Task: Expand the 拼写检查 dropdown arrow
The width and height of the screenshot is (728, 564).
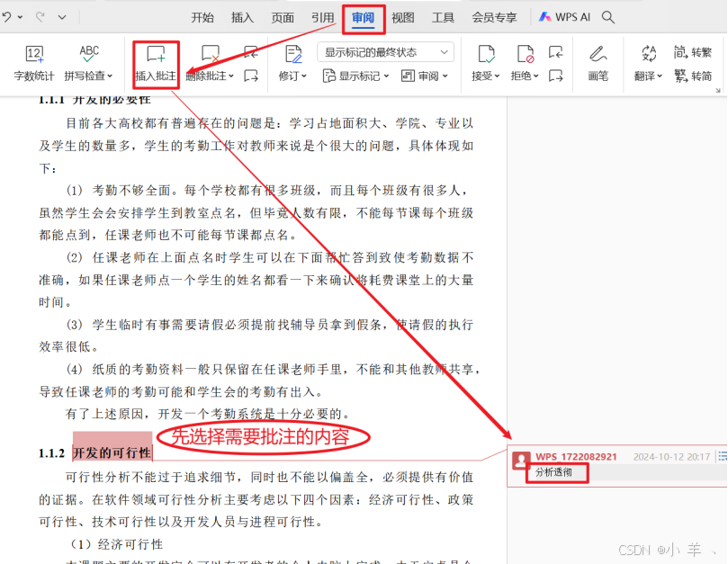Action: 110,76
